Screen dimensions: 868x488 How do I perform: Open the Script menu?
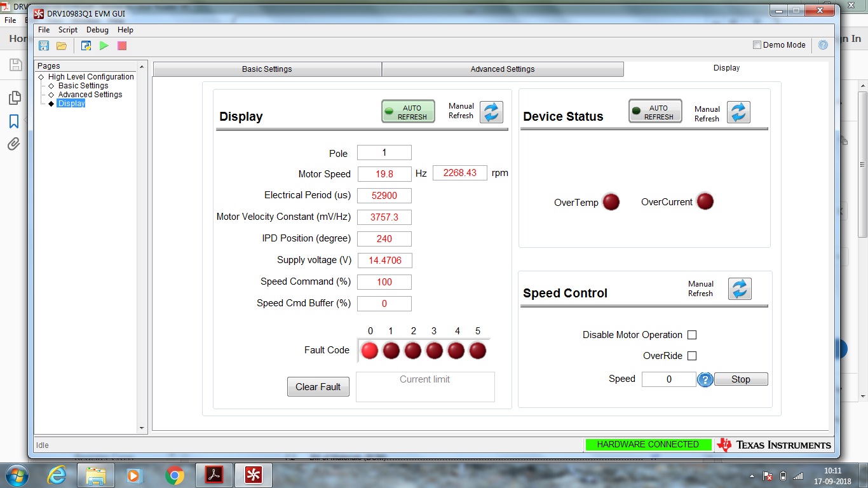[x=68, y=30]
